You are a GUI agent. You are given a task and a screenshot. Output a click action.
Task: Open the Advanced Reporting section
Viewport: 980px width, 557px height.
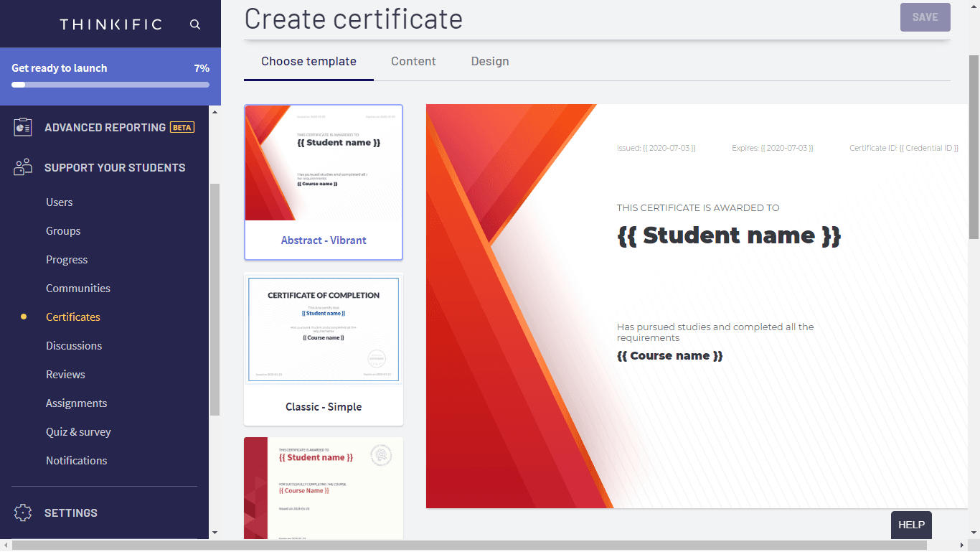coord(105,127)
